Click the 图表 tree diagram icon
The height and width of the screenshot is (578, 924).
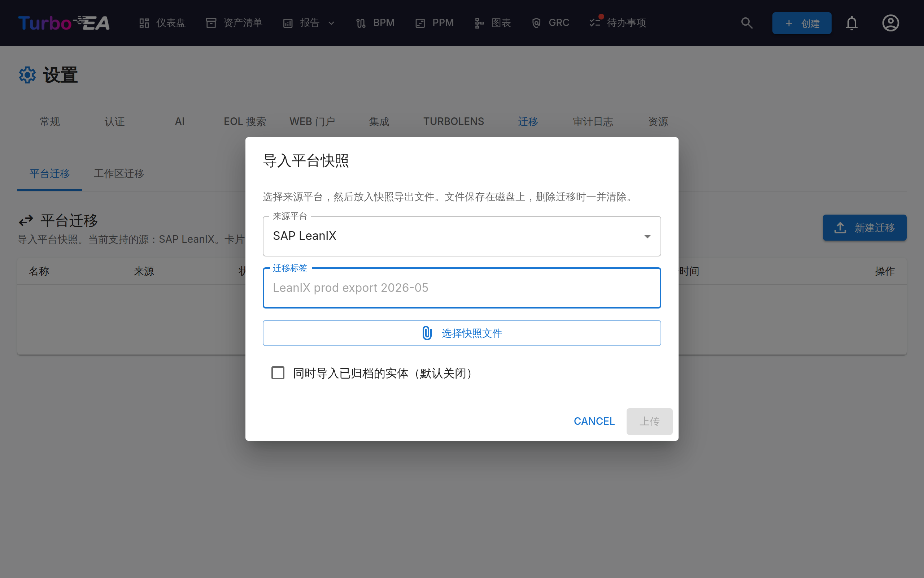[x=480, y=23]
